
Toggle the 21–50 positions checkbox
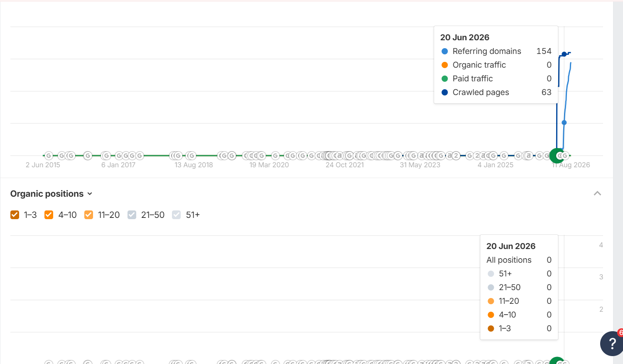click(132, 215)
